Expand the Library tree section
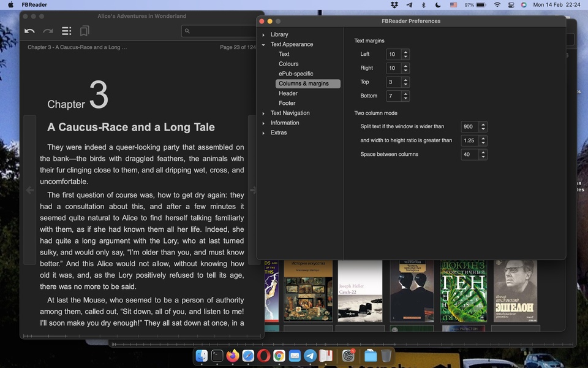The width and height of the screenshot is (588, 368). click(x=263, y=35)
